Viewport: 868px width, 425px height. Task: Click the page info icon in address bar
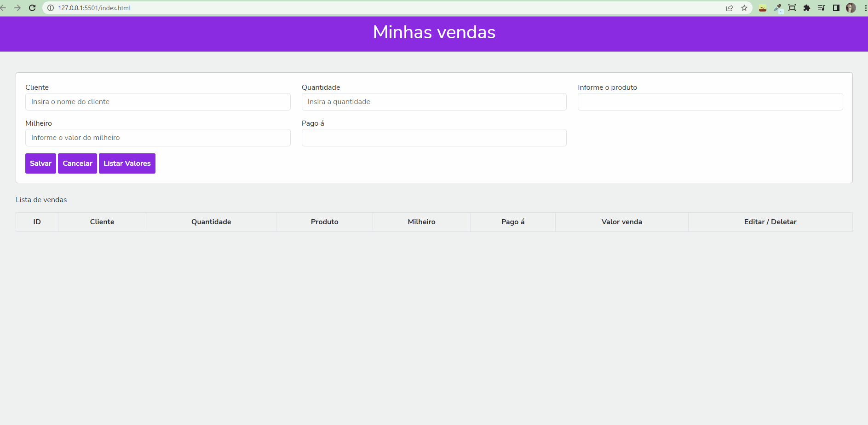click(50, 8)
